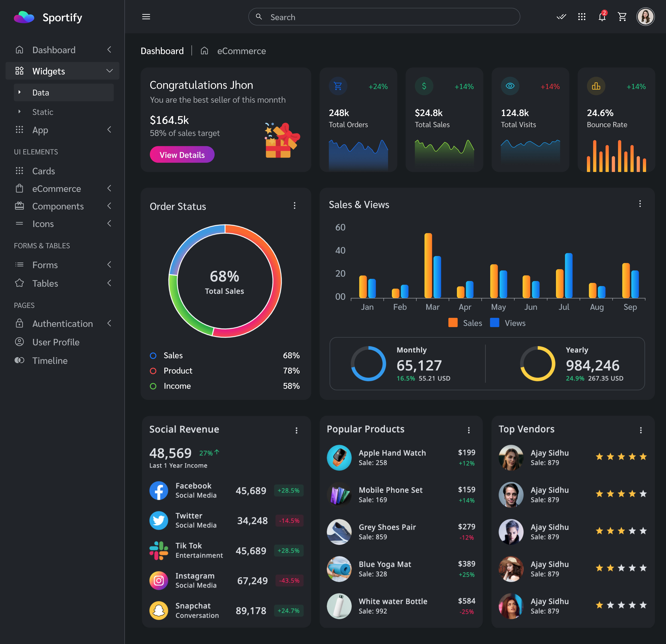This screenshot has height=644, width=666.
Task: Click the apps grid icon in top bar
Action: 582,17
